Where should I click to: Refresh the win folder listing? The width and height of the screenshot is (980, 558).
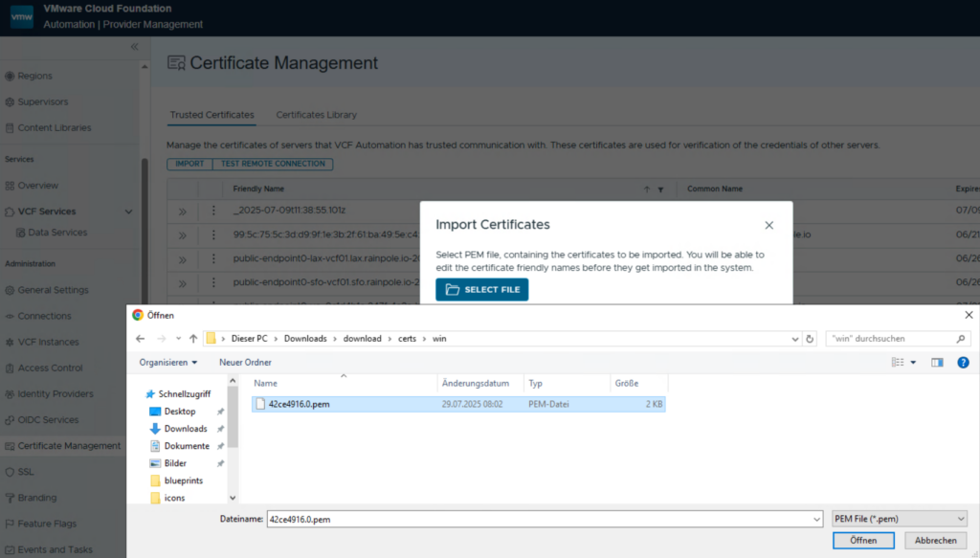click(811, 339)
